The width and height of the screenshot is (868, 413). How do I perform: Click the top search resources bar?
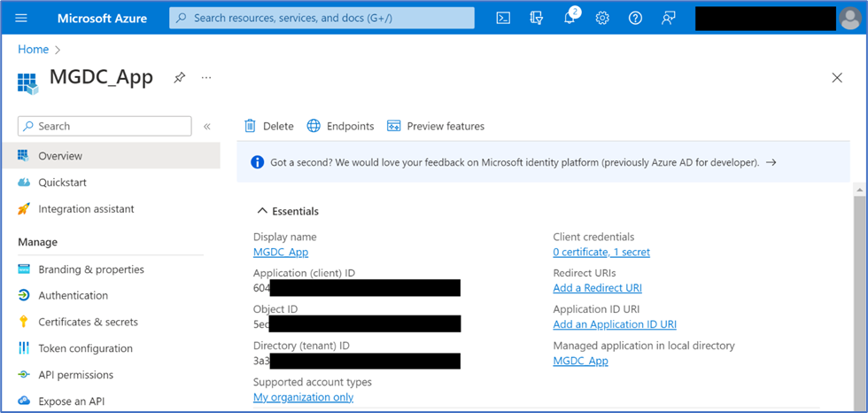pyautogui.click(x=322, y=18)
